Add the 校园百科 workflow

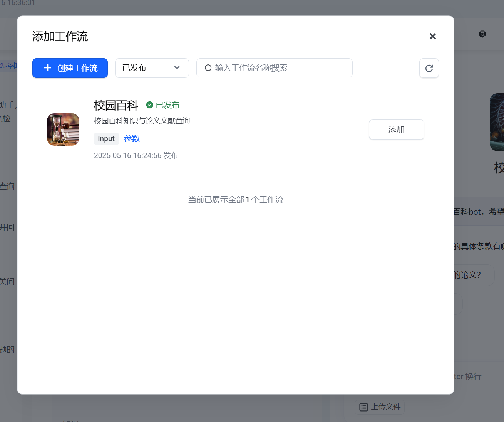click(397, 129)
